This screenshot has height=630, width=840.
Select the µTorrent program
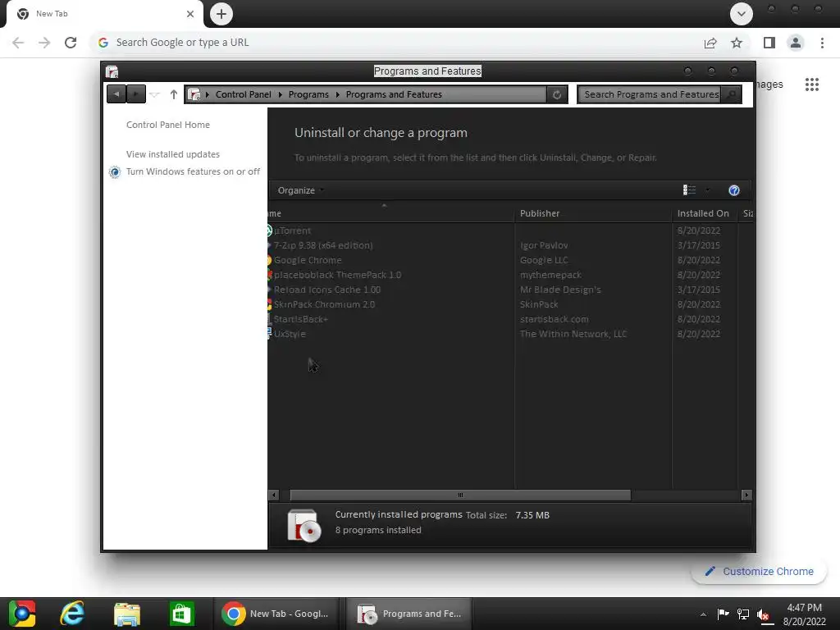click(x=292, y=231)
